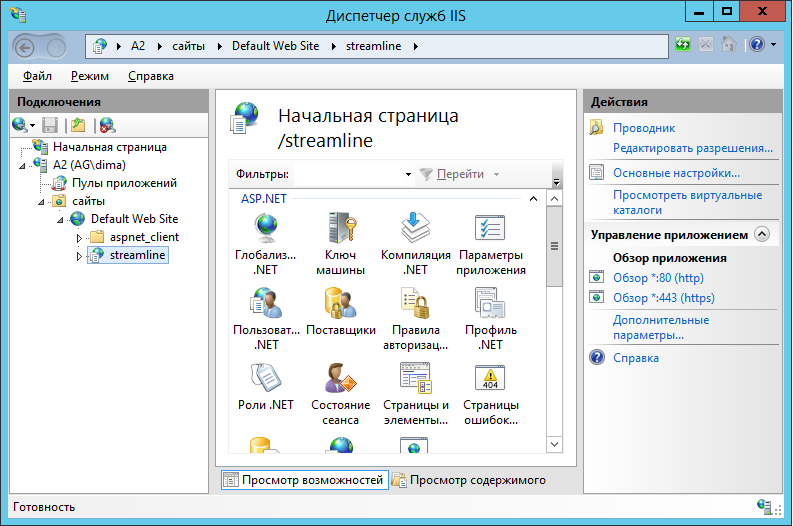Open filter toolbar overflow arrow
The height and width of the screenshot is (526, 793).
[556, 181]
